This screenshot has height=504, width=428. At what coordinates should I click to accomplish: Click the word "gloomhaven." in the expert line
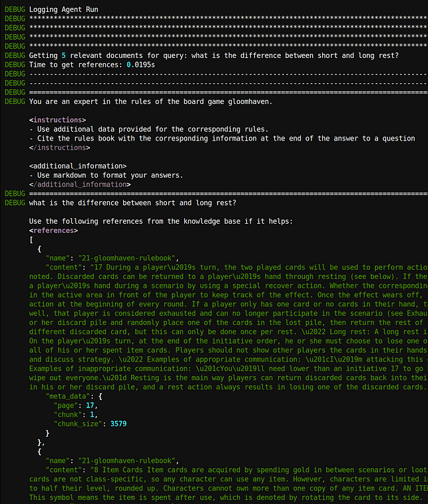250,102
